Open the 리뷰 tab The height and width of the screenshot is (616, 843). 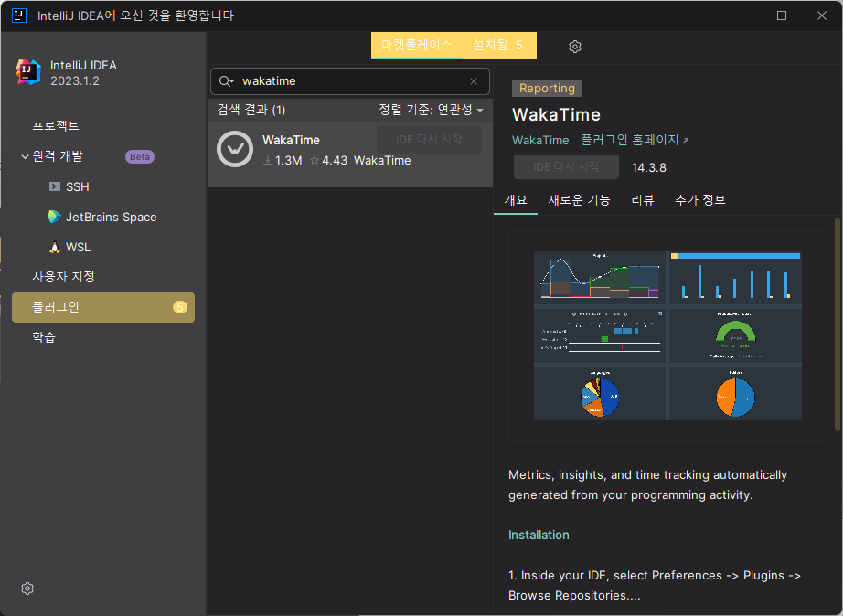[x=643, y=200]
